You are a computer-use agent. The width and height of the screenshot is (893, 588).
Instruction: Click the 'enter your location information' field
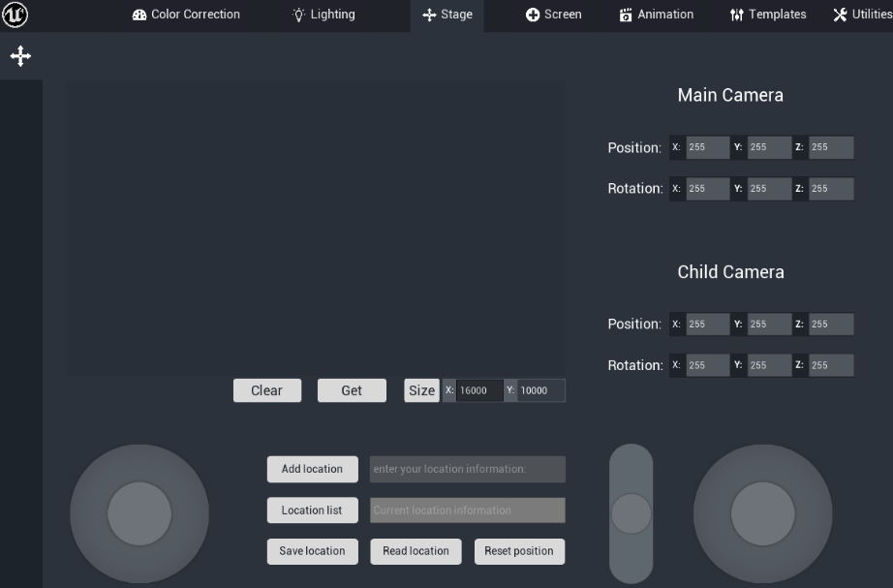coord(468,469)
